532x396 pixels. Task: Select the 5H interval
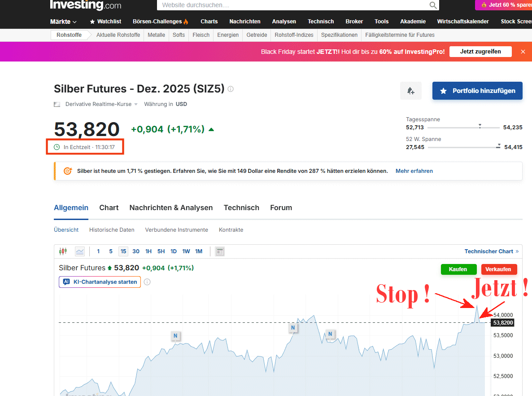point(161,251)
